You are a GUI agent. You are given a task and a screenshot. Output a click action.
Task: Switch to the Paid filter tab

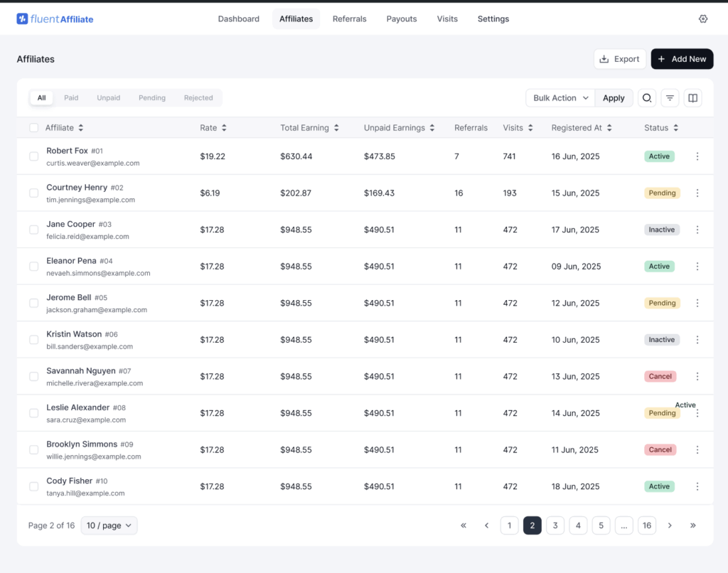[x=71, y=98]
